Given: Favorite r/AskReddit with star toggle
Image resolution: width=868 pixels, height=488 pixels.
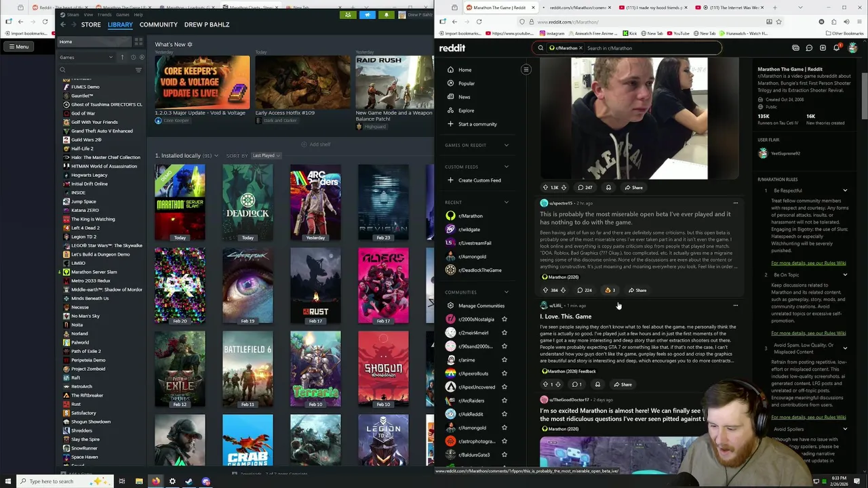Looking at the screenshot, I should tap(504, 414).
